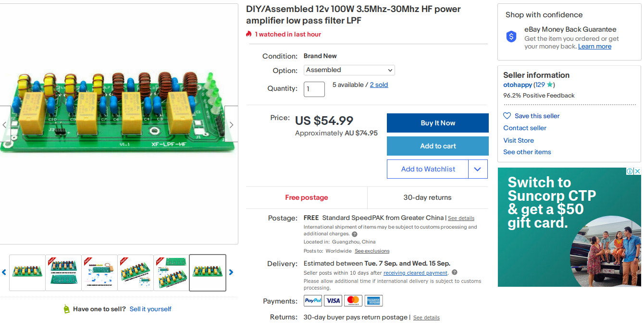The width and height of the screenshot is (644, 329).
Task: Click the PayPal payment icon
Action: (x=312, y=300)
